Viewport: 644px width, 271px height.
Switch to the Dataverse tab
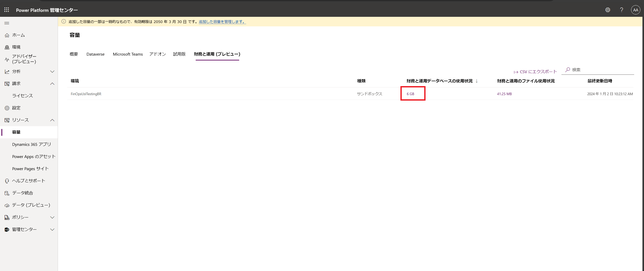click(96, 54)
